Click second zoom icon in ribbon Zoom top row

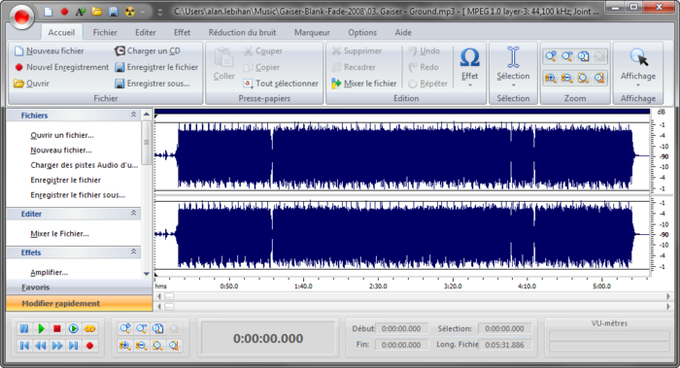click(x=567, y=56)
